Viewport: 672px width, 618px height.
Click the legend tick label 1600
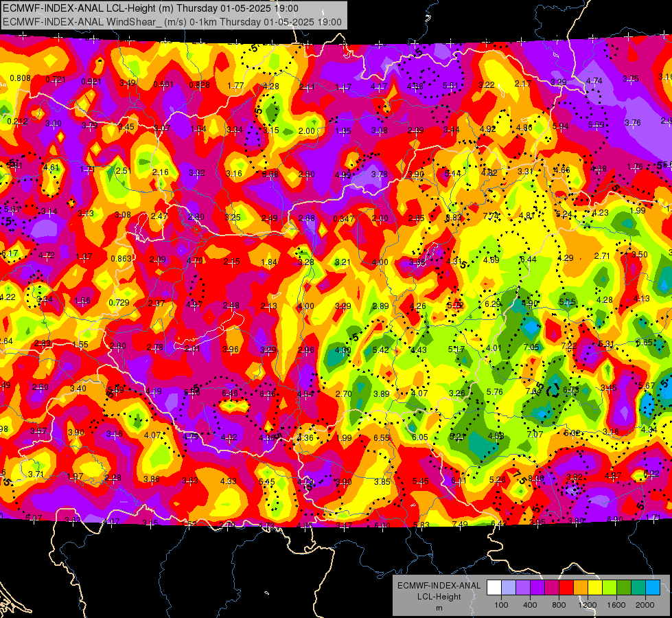(x=616, y=605)
